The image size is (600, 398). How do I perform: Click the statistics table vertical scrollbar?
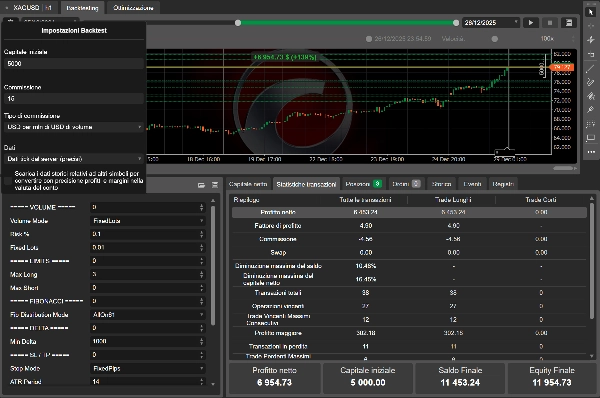click(x=592, y=260)
